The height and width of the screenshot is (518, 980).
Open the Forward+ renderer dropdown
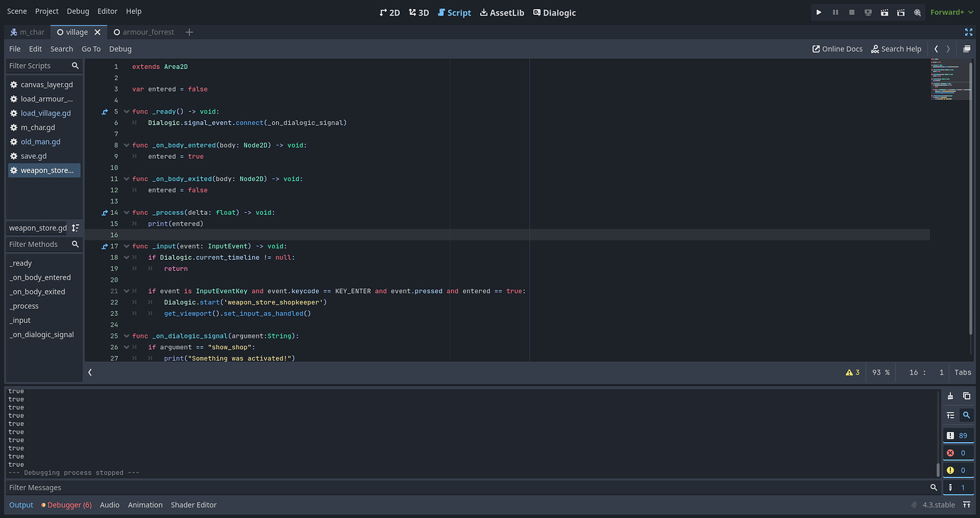pyautogui.click(x=952, y=12)
